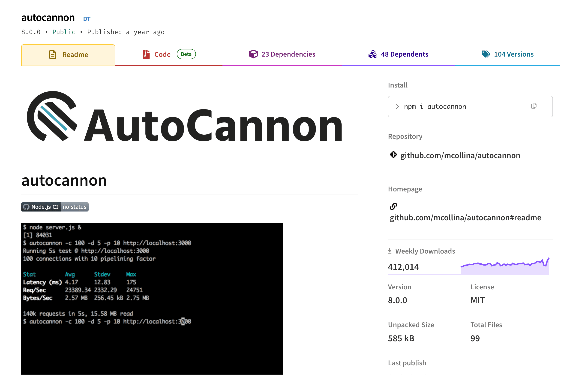Click the GitHub logo beside the repository link
This screenshot has height=375, width=588.
click(x=393, y=155)
